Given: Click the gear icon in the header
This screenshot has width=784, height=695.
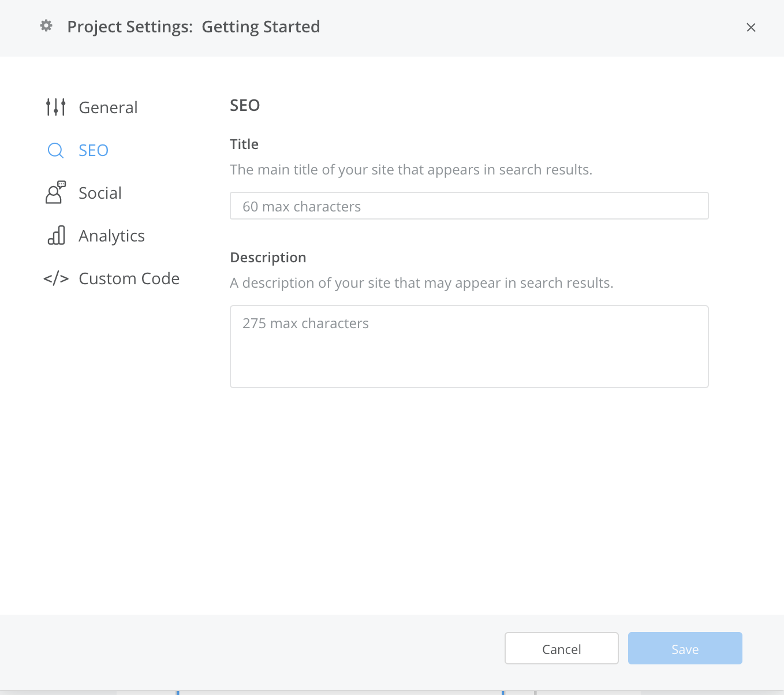Looking at the screenshot, I should click(46, 26).
